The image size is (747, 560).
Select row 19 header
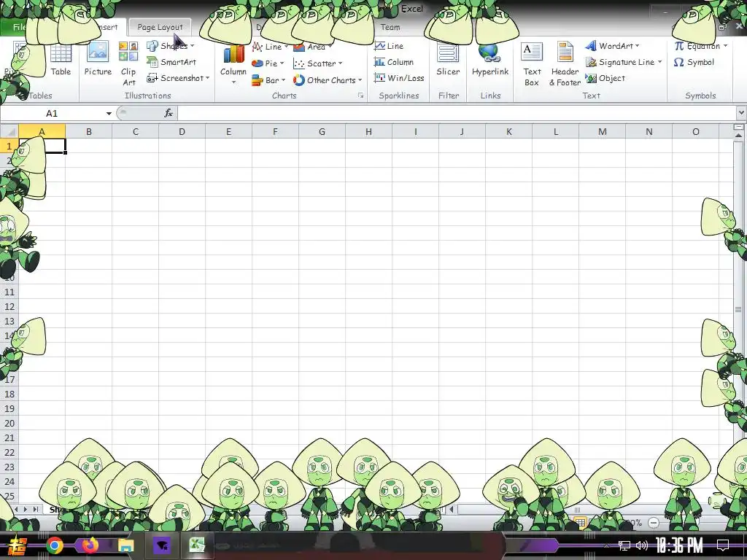pyautogui.click(x=9, y=408)
